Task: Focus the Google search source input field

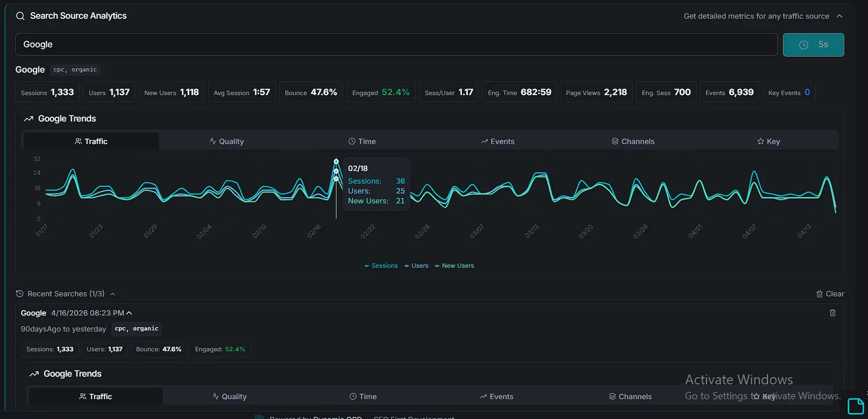Action: [396, 45]
